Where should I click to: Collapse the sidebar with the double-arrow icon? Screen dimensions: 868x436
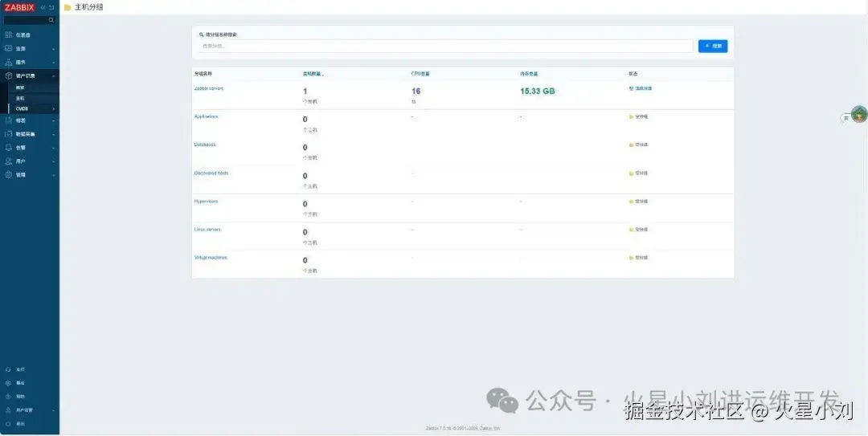43,7
